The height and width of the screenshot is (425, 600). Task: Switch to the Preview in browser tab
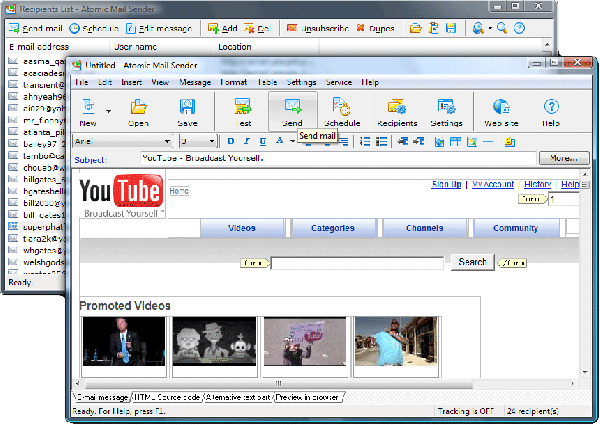[307, 398]
